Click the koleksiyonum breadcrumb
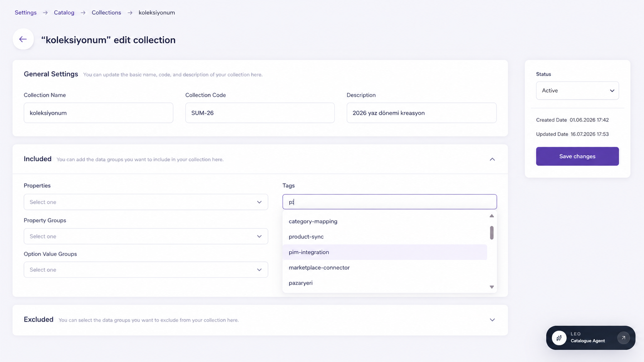Viewport: 644px width, 362px height. click(157, 13)
